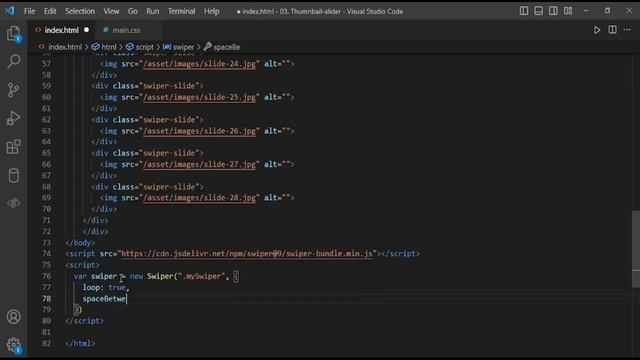Viewport: 640px width, 360px height.
Task: Click 'swiper-slide' class on line 68
Action: [x=171, y=187]
